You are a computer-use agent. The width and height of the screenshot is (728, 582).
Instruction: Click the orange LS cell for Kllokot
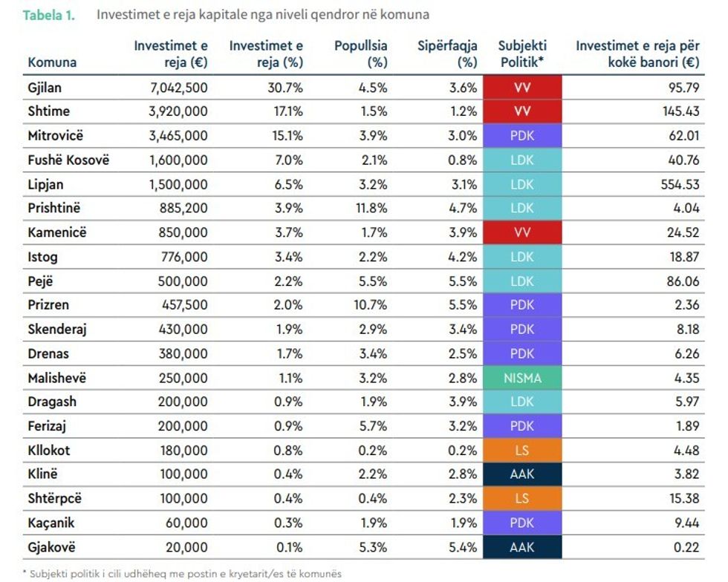(x=522, y=451)
